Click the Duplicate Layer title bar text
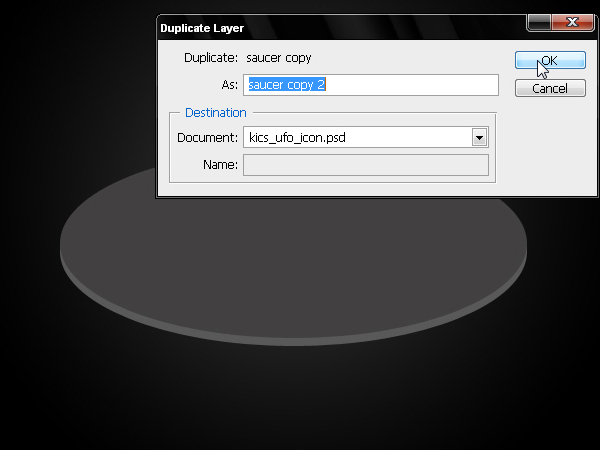This screenshot has width=600, height=450. pos(202,28)
